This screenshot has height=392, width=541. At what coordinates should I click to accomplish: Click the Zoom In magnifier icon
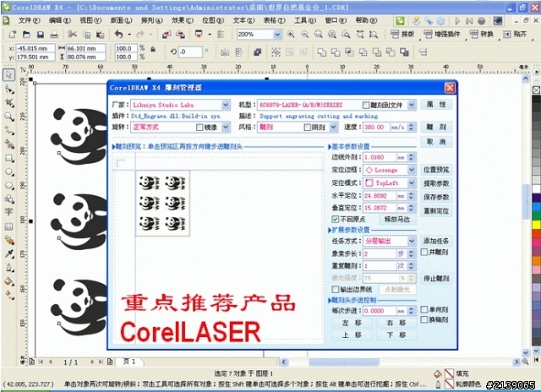[x=291, y=35]
